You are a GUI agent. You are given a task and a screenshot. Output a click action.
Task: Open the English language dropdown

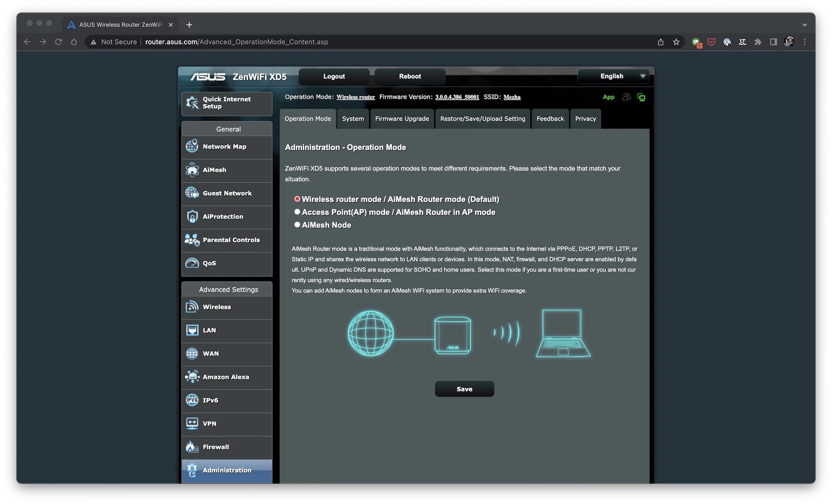(613, 76)
